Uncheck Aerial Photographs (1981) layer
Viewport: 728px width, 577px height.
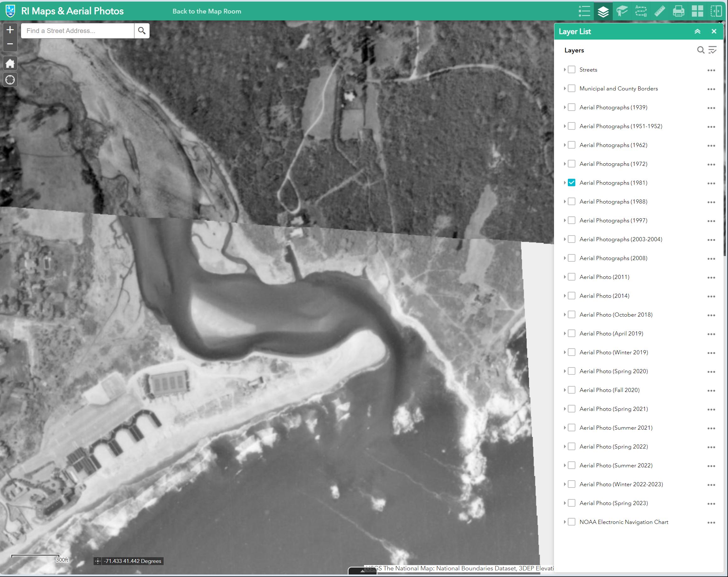pos(571,183)
